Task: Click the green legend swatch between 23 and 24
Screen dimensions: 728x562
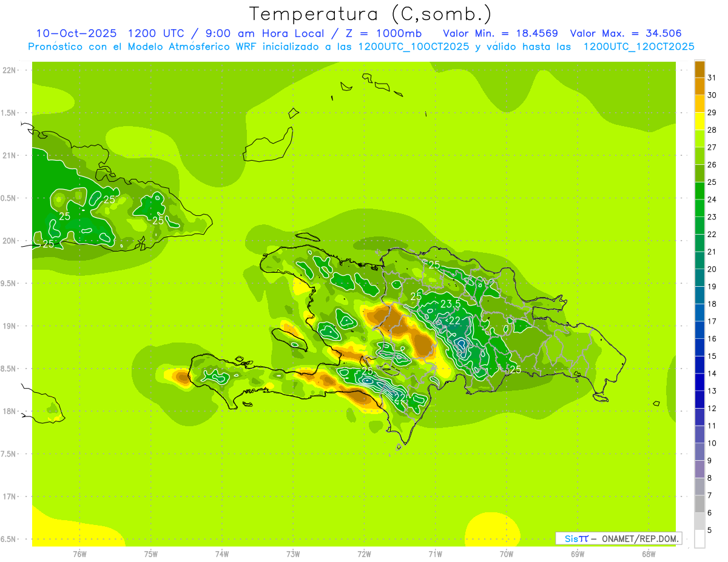Action: pos(699,209)
